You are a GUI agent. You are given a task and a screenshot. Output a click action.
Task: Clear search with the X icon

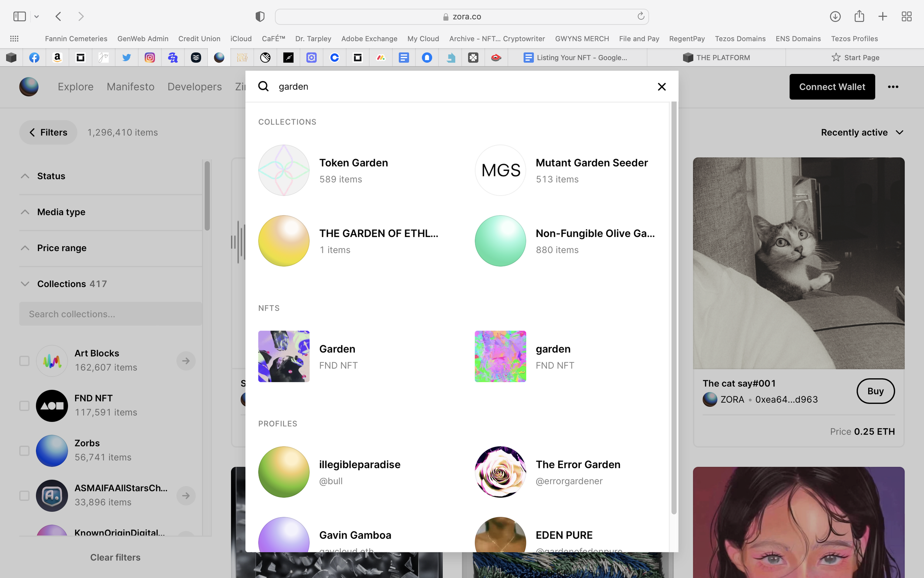662,87
